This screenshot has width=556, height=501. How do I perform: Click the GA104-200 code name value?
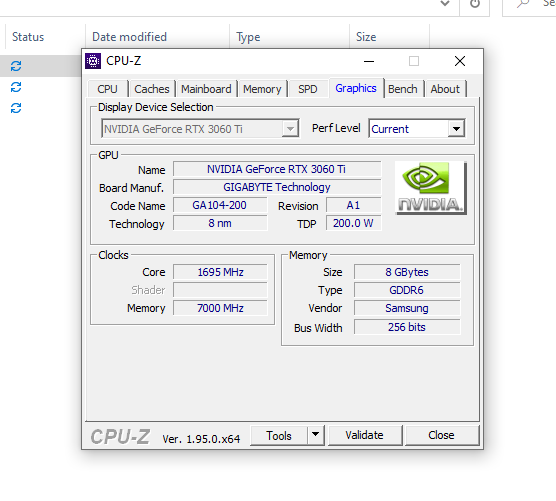220,205
